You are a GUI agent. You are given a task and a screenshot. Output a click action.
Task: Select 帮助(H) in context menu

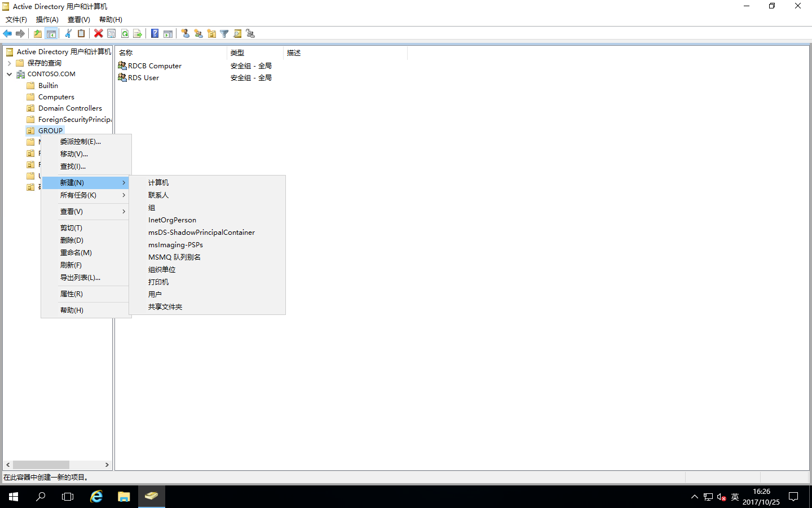tap(86, 310)
